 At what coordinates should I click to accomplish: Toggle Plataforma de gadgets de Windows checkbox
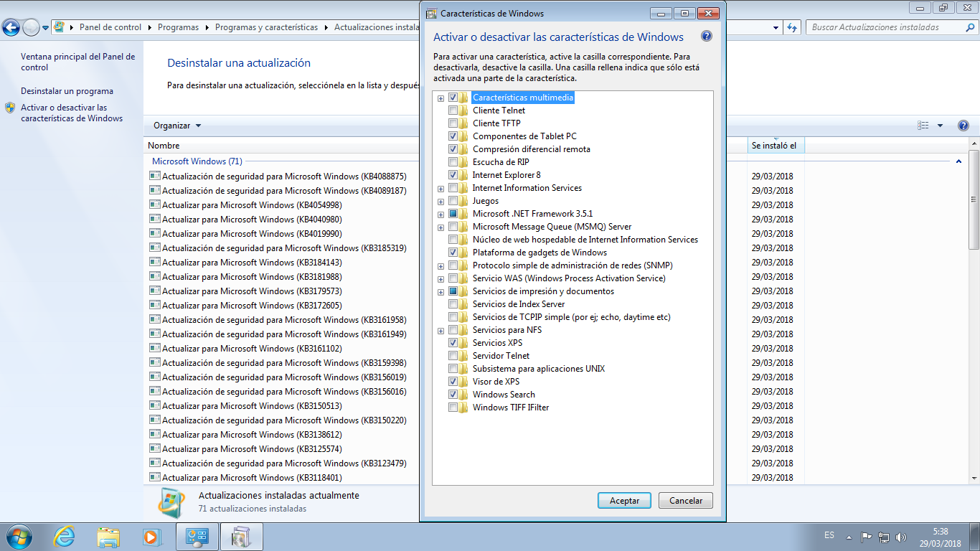(453, 253)
